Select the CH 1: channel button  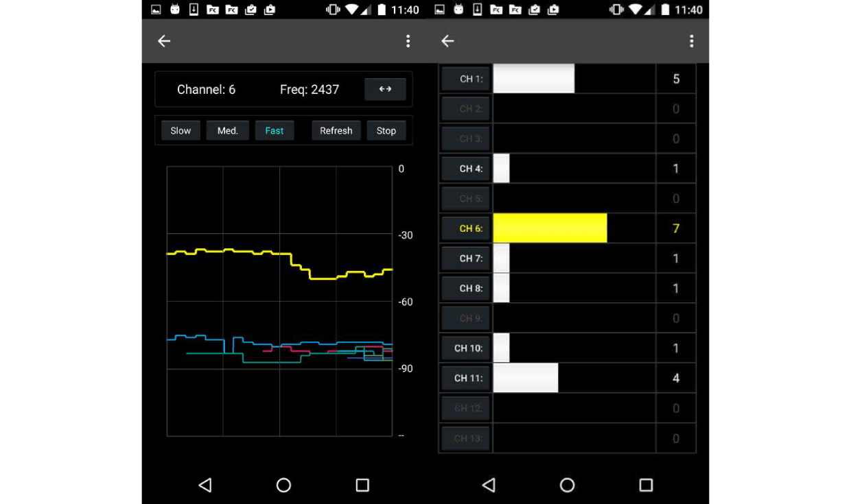(x=465, y=79)
